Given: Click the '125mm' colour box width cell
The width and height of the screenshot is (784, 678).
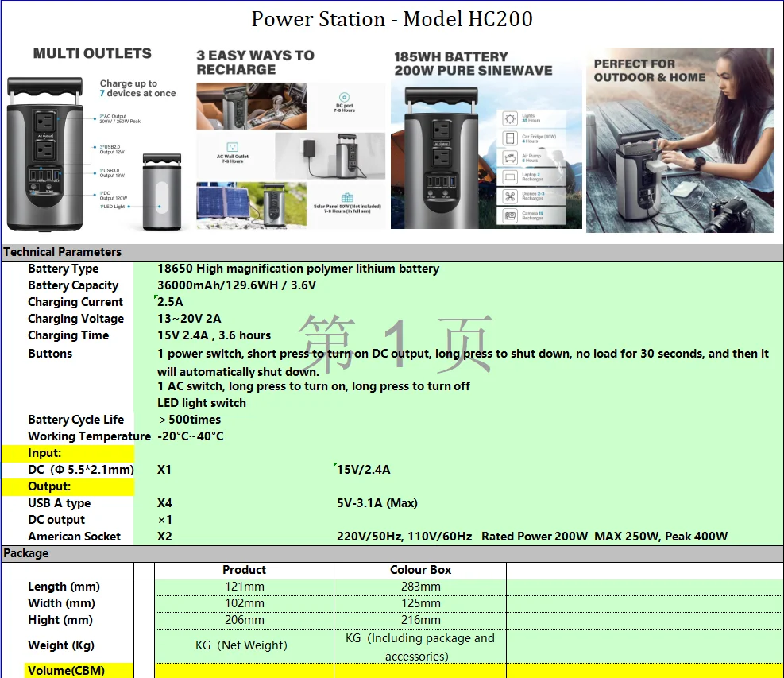Looking at the screenshot, I should pyautogui.click(x=420, y=603).
